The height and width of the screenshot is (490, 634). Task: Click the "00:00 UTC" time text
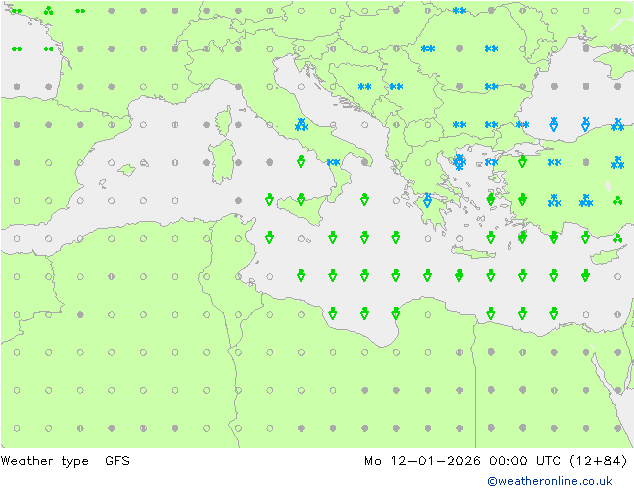click(x=524, y=460)
